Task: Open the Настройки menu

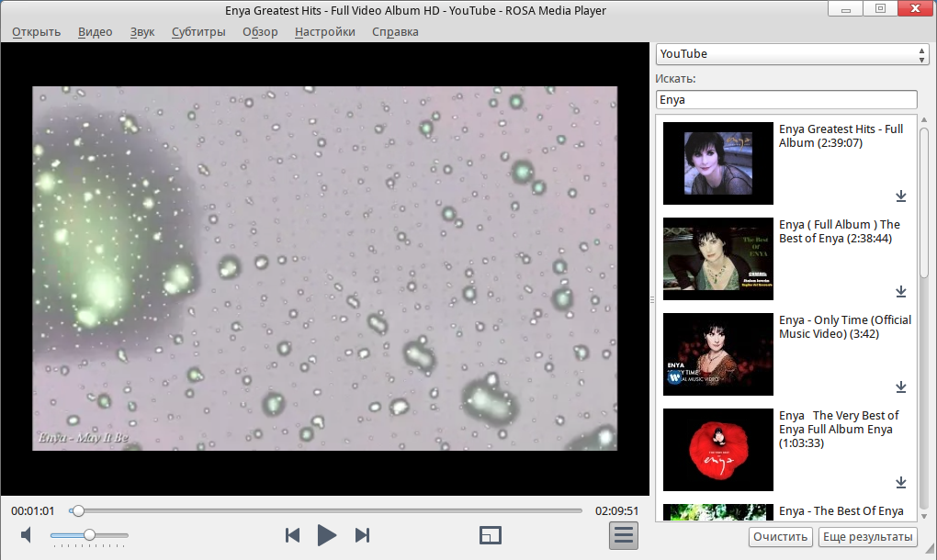Action: [x=324, y=31]
